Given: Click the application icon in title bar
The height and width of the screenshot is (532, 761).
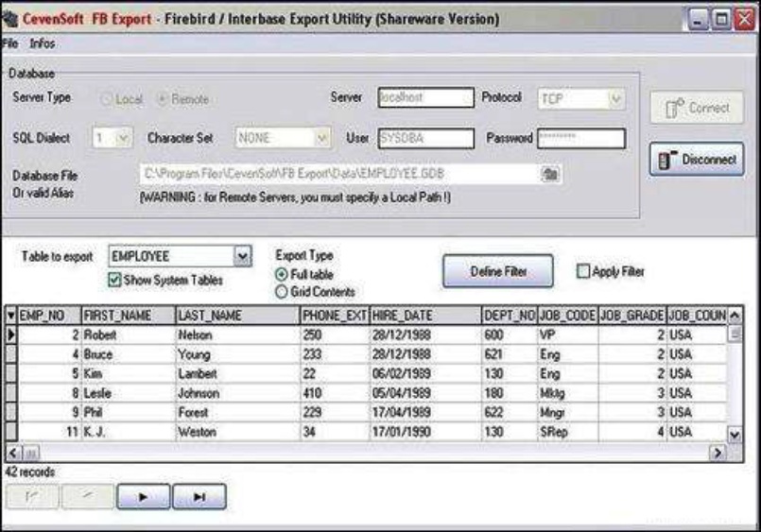Looking at the screenshot, I should pyautogui.click(x=9, y=19).
